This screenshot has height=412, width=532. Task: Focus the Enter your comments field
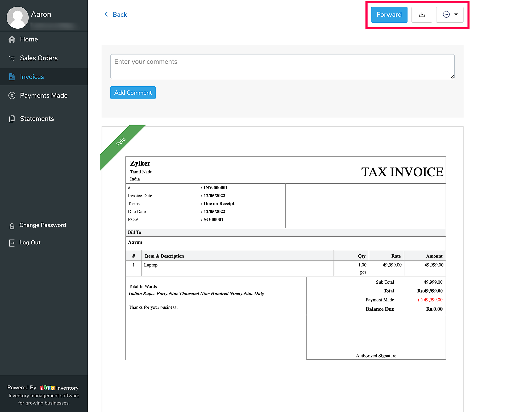[x=282, y=66]
